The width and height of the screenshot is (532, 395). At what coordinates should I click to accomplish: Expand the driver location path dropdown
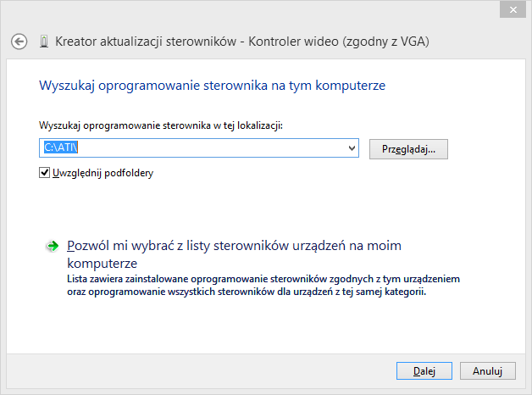(x=352, y=148)
